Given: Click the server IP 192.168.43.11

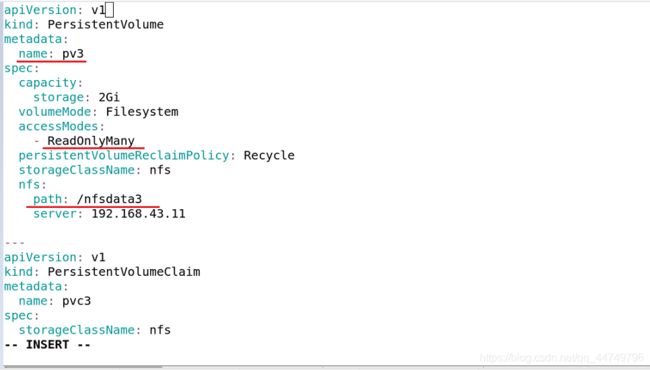Looking at the screenshot, I should coord(138,214).
